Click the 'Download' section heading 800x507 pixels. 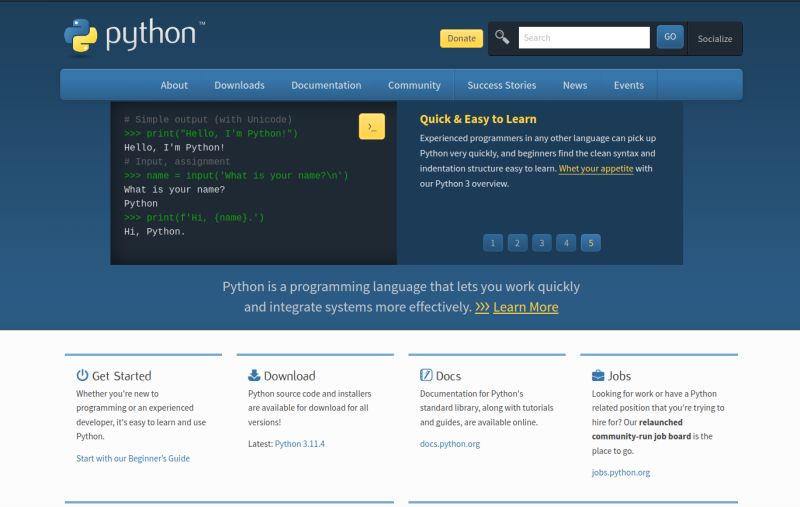(x=289, y=376)
